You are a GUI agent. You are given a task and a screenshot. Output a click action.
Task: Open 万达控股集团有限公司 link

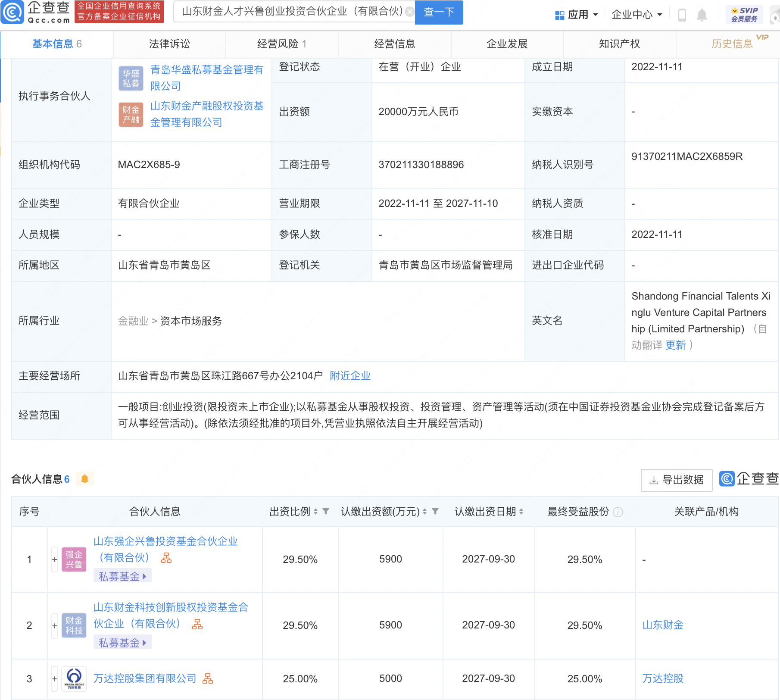click(145, 678)
